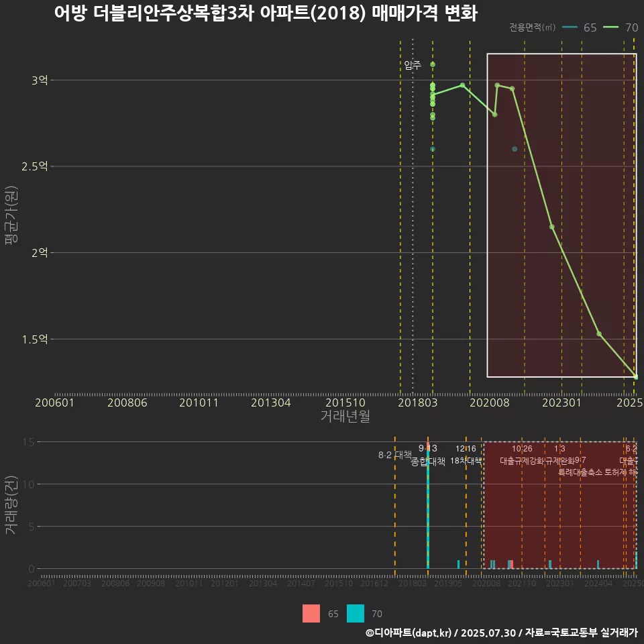644x644 pixels.
Task: Click price chart x-axis label 200806
Action: point(127,402)
